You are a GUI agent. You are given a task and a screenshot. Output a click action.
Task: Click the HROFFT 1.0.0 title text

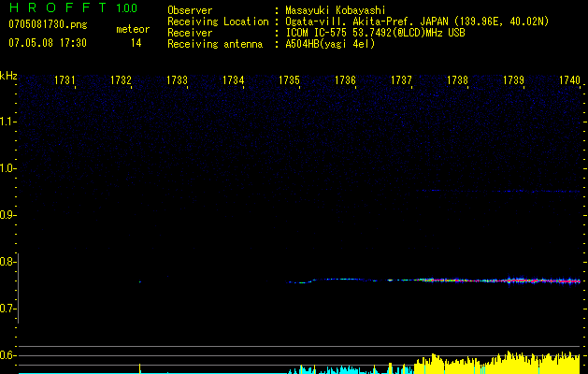[73, 7]
